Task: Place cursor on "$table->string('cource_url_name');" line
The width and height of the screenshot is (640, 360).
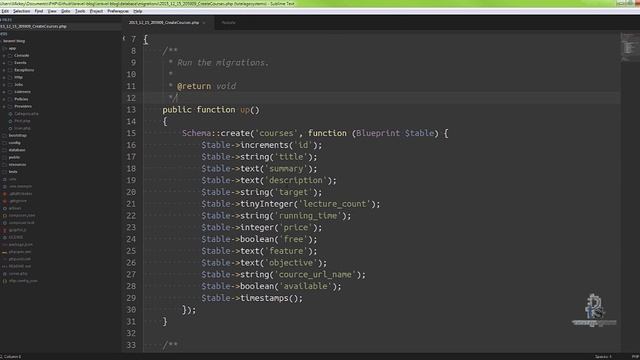Action: pos(284,275)
